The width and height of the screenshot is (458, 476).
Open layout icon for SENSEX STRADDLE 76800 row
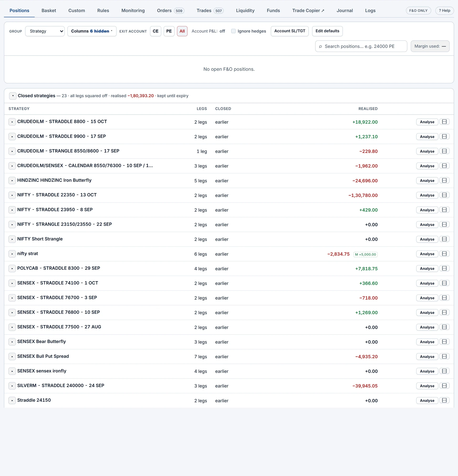click(444, 312)
